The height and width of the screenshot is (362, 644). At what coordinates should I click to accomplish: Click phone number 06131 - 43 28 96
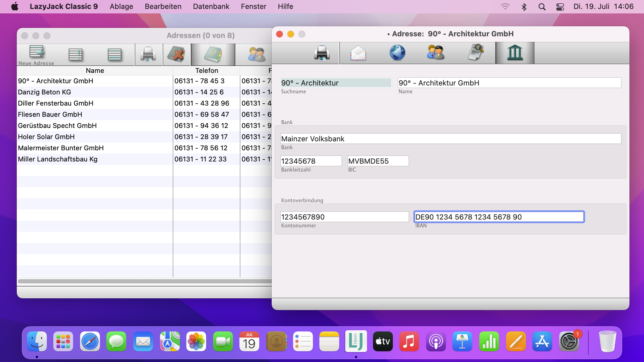[202, 103]
